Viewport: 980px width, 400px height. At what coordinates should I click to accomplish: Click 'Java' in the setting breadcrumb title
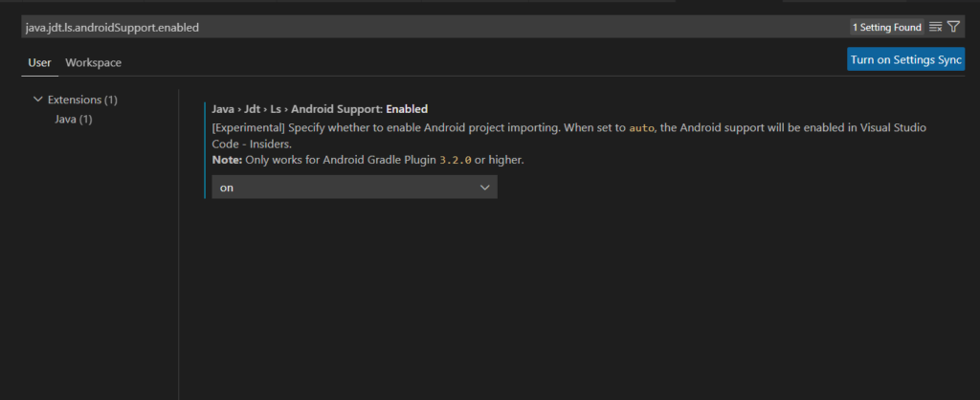point(222,109)
